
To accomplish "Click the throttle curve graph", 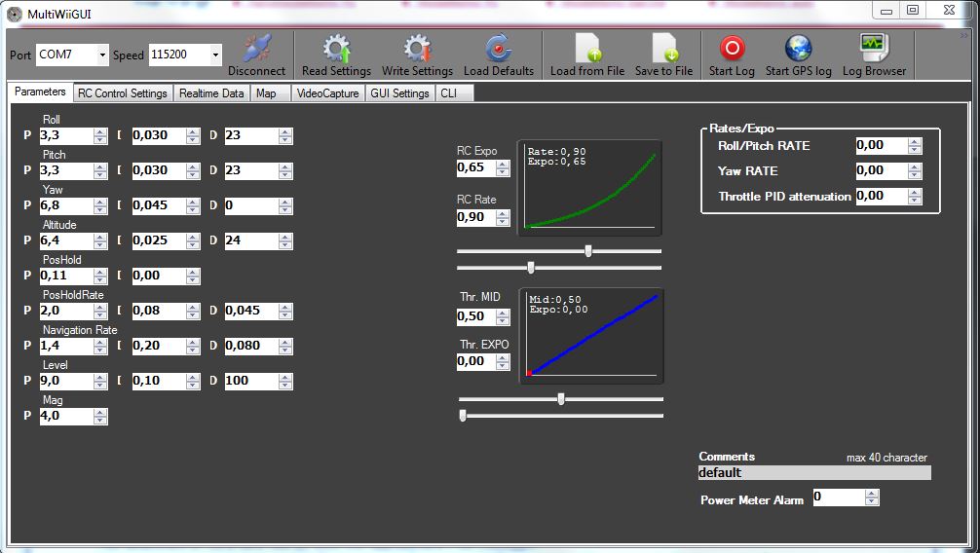I will click(591, 336).
